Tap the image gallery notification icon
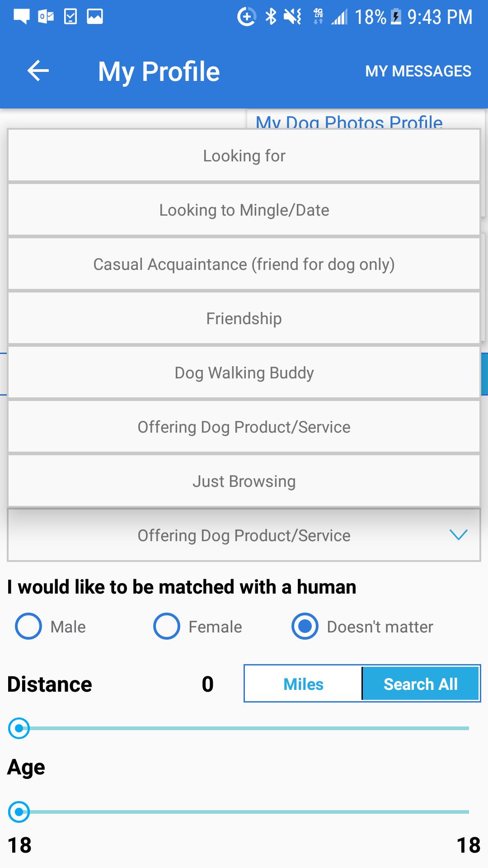Viewport: 488px width, 868px height. [x=95, y=17]
